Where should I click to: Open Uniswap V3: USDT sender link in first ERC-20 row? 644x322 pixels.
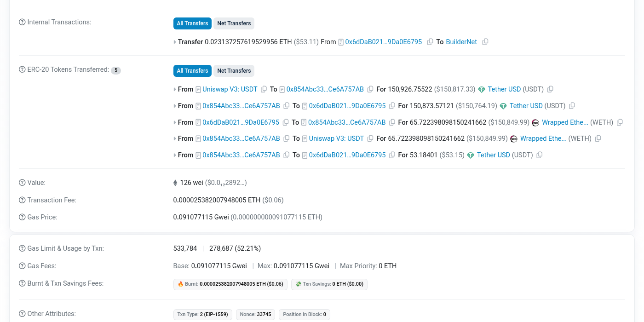(230, 89)
